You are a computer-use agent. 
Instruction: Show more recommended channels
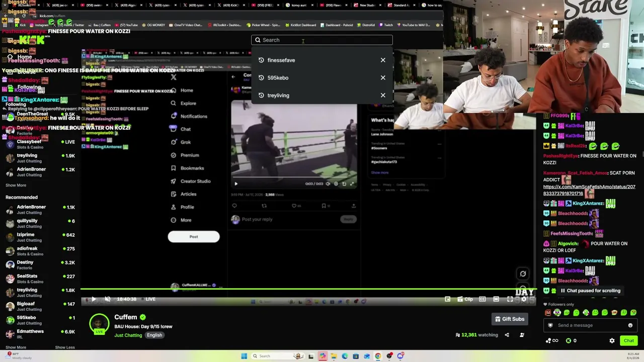click(16, 347)
